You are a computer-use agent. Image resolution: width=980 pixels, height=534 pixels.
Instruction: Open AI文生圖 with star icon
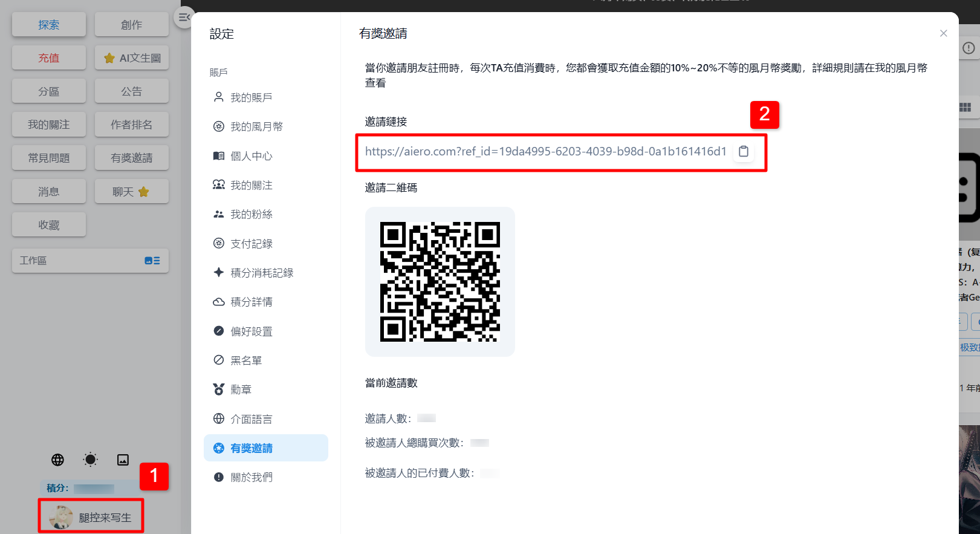click(x=132, y=58)
